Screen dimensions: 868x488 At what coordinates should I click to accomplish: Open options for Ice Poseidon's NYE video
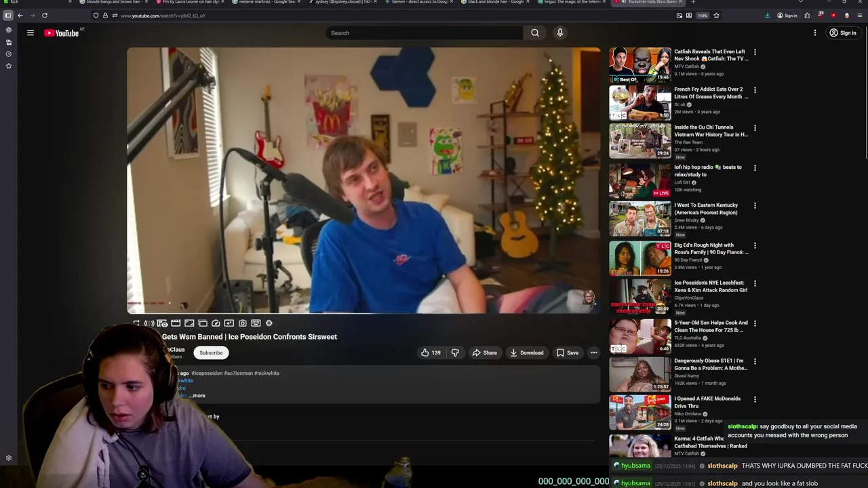tap(755, 284)
